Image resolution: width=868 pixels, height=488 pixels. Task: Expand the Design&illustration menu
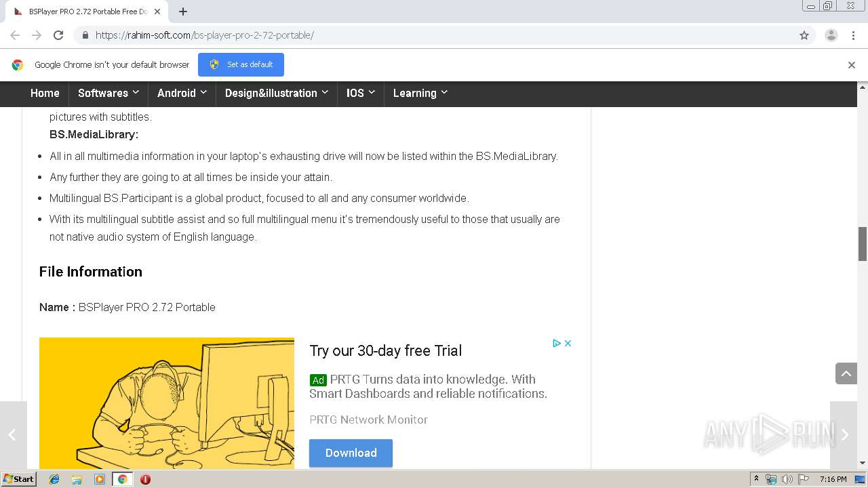pyautogui.click(x=277, y=94)
